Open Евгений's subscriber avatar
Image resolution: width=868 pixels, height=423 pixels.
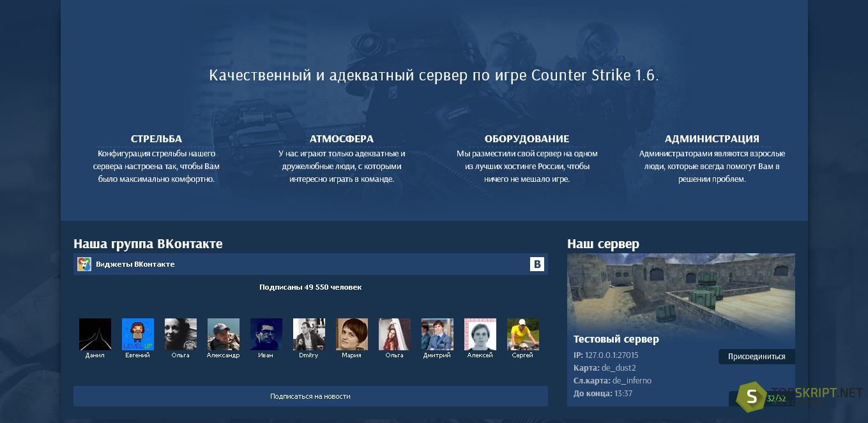pos(138,334)
